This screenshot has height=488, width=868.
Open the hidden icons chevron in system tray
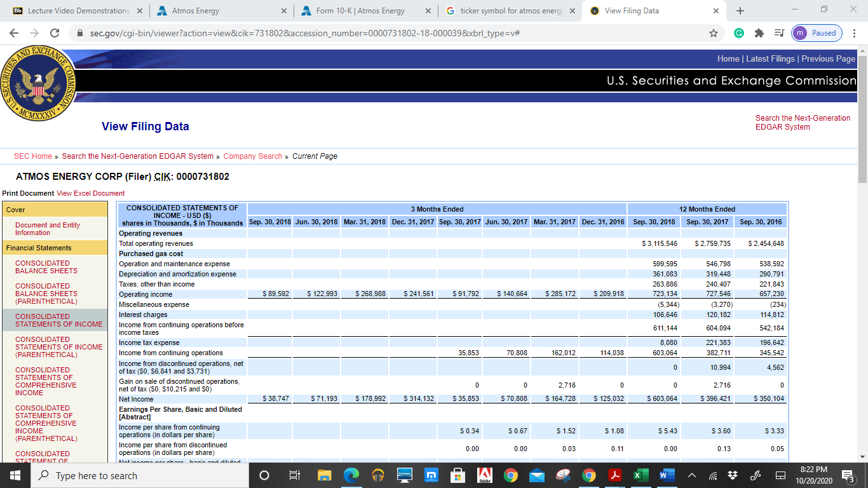coord(691,475)
